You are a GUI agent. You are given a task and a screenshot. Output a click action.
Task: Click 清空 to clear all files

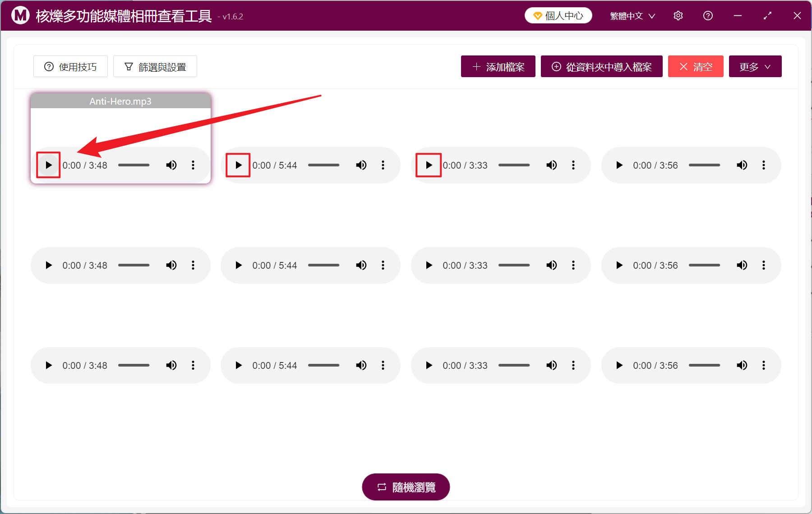(695, 66)
